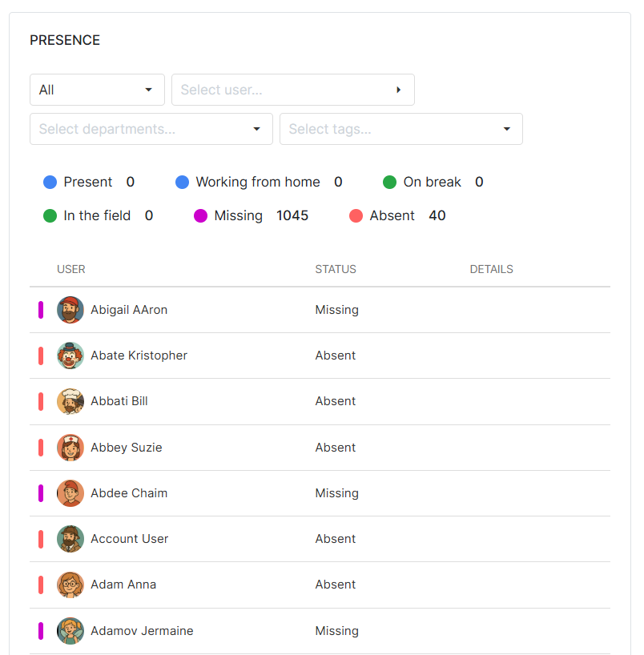Click the red Absent status dot

(356, 215)
